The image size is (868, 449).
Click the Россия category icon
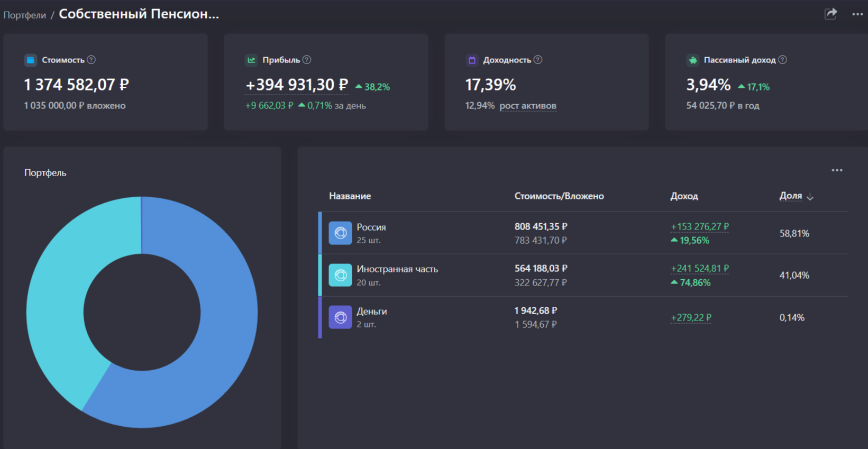[340, 233]
